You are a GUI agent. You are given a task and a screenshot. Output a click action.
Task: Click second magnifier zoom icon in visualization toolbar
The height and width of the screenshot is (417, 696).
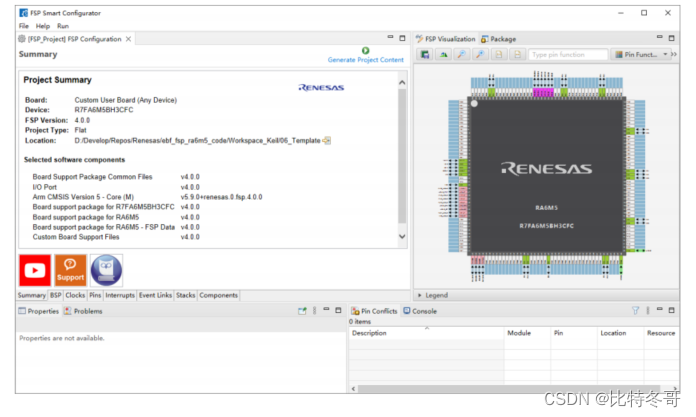pyautogui.click(x=480, y=55)
